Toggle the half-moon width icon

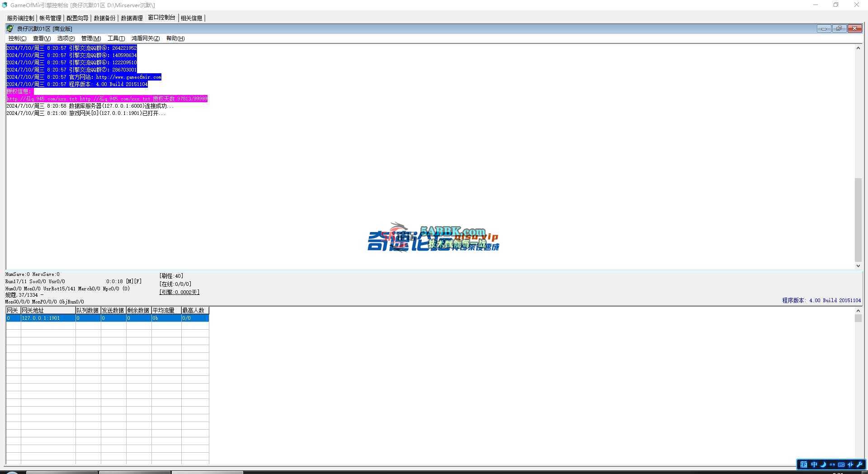pos(823,465)
